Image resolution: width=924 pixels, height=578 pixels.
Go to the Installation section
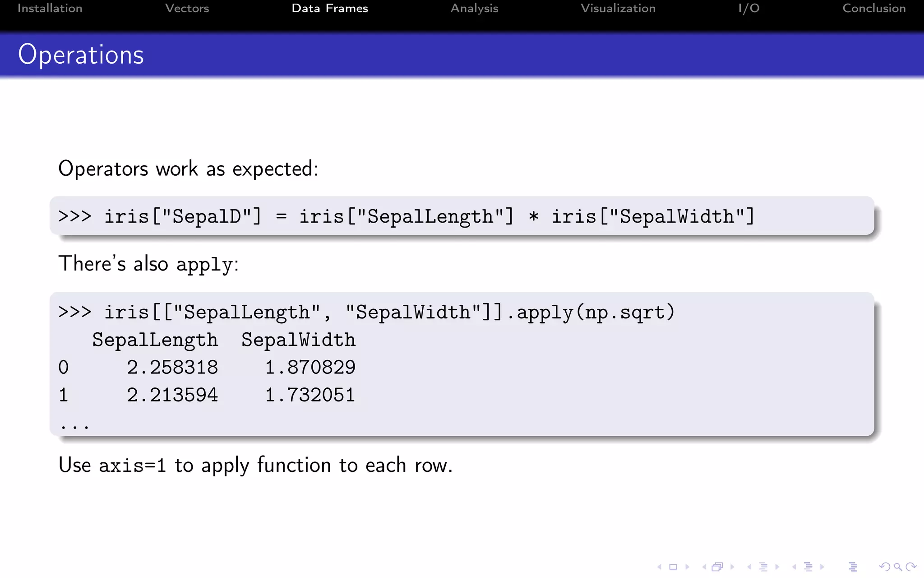tap(50, 8)
